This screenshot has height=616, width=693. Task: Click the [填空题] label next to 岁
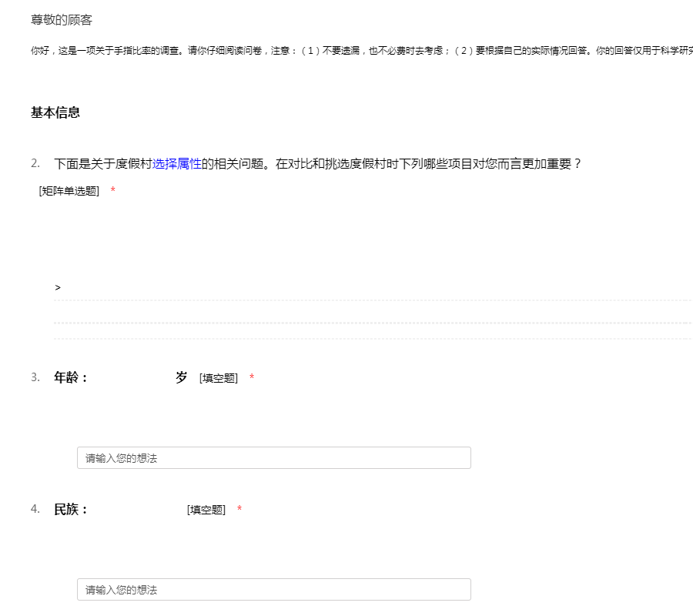click(x=219, y=378)
